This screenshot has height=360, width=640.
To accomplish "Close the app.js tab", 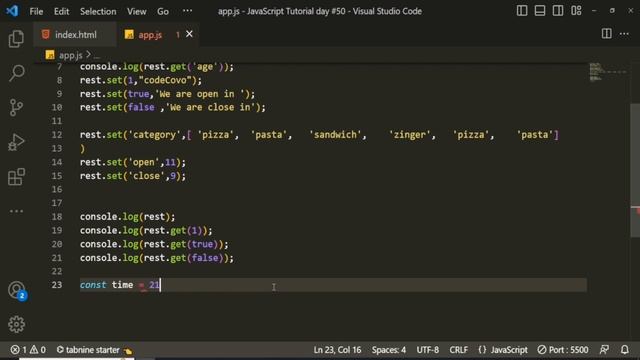I will [x=189, y=34].
